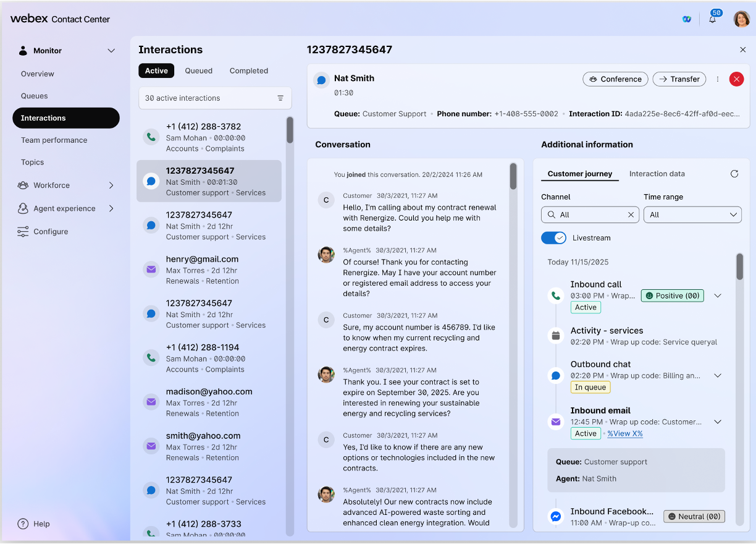Click the Webex AI assistant icon

click(686, 19)
